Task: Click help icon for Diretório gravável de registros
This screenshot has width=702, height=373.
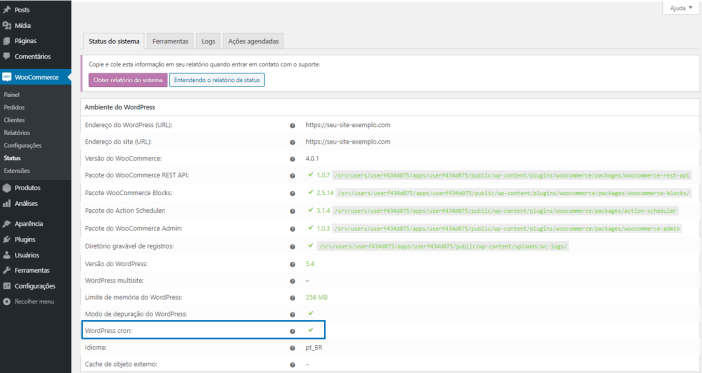Action: click(292, 246)
